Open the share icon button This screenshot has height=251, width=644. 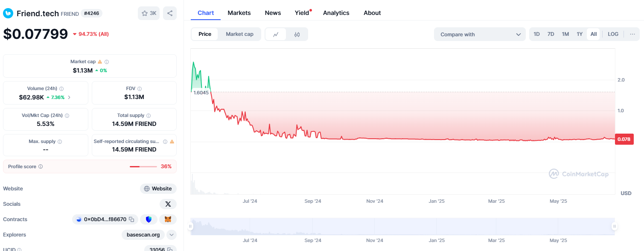(170, 13)
